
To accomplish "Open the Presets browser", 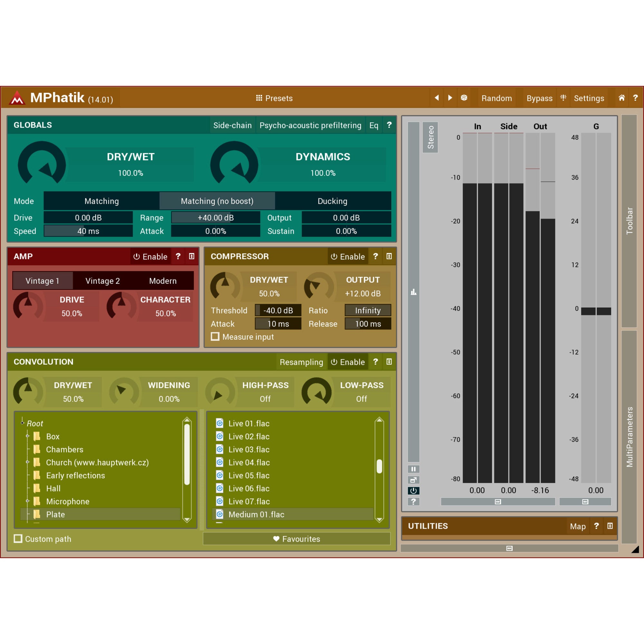I will tap(274, 98).
